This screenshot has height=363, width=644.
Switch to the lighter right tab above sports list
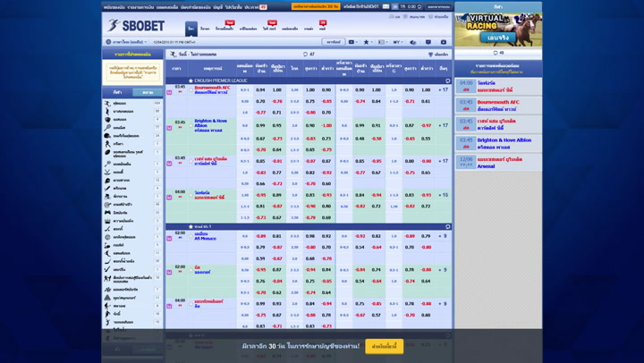tap(148, 92)
